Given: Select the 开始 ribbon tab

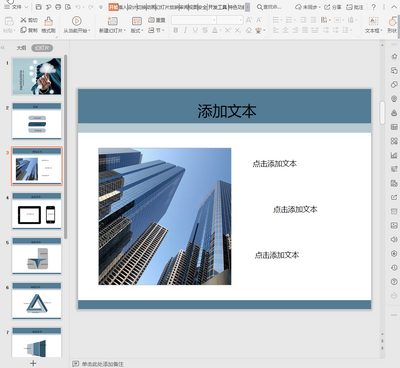Looking at the screenshot, I should pos(113,7).
